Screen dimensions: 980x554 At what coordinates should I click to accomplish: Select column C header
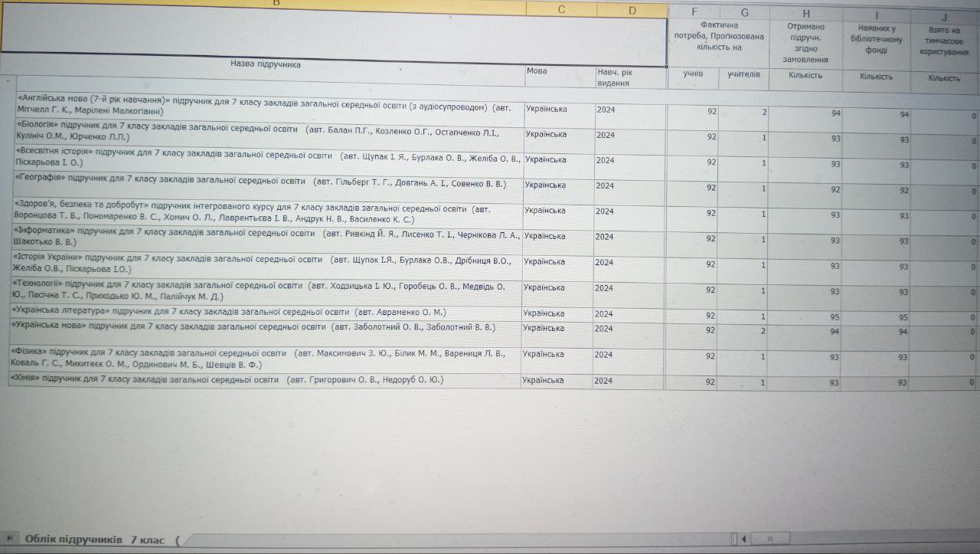pyautogui.click(x=561, y=10)
